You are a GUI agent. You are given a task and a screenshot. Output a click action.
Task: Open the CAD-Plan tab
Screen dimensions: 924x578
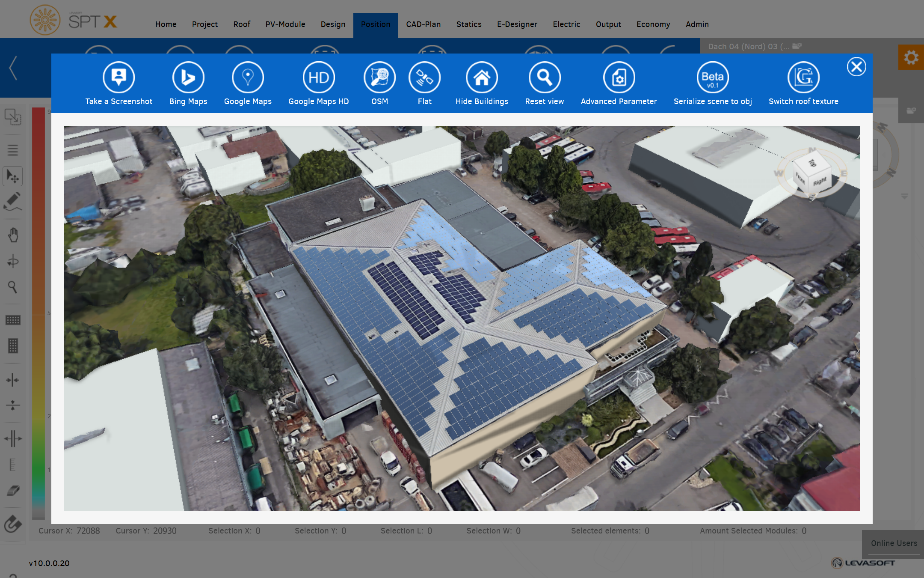(x=423, y=24)
